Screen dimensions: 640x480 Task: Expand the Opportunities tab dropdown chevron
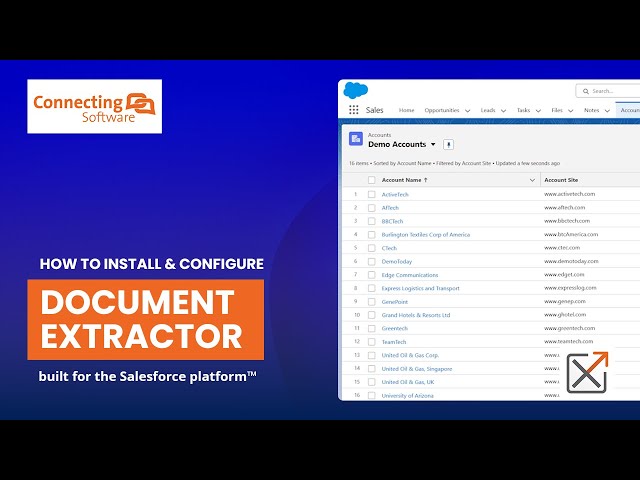click(x=467, y=111)
